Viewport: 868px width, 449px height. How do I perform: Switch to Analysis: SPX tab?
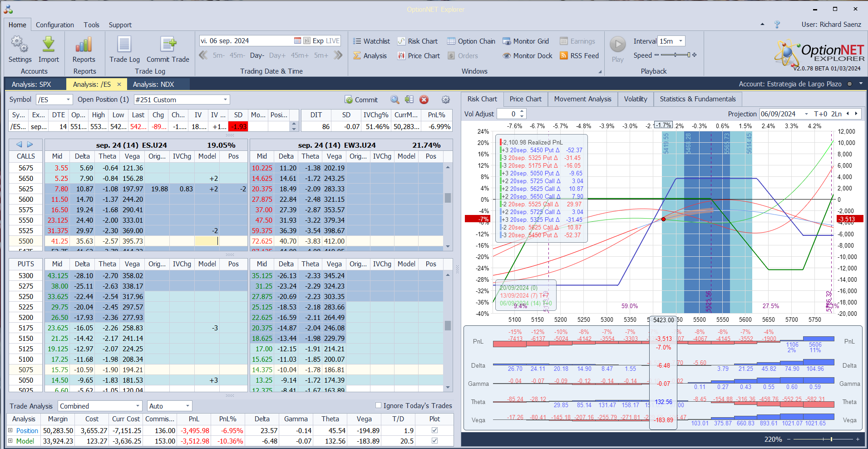click(x=31, y=85)
